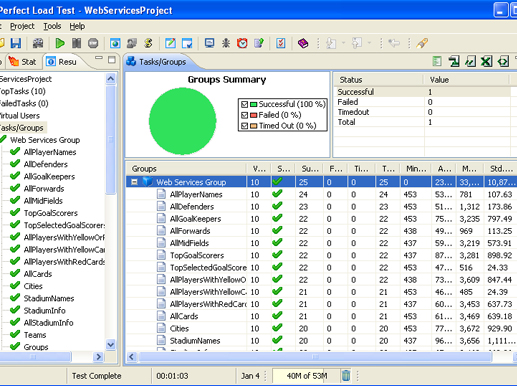Select Virtual Users in the tree
This screenshot has height=386, width=517.
tap(20, 116)
